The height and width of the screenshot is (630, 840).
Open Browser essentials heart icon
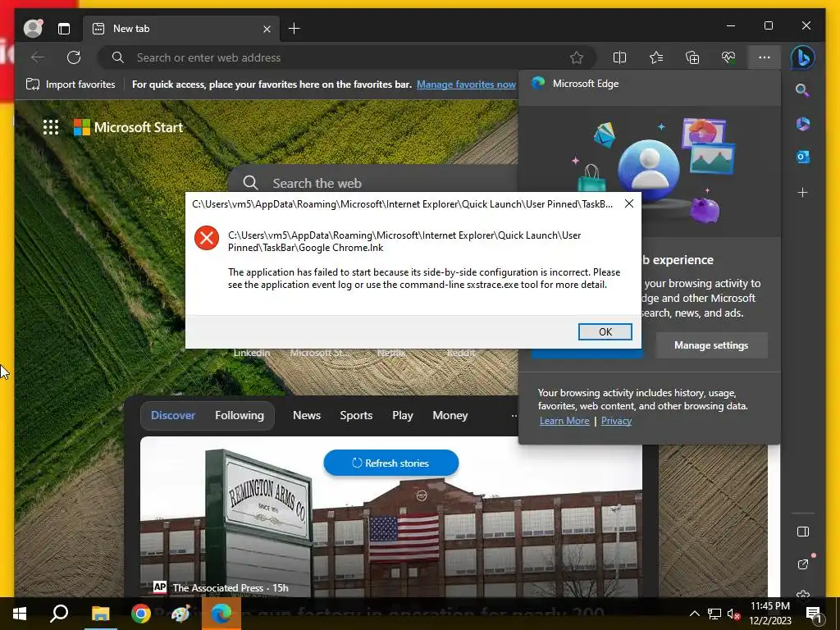point(728,57)
